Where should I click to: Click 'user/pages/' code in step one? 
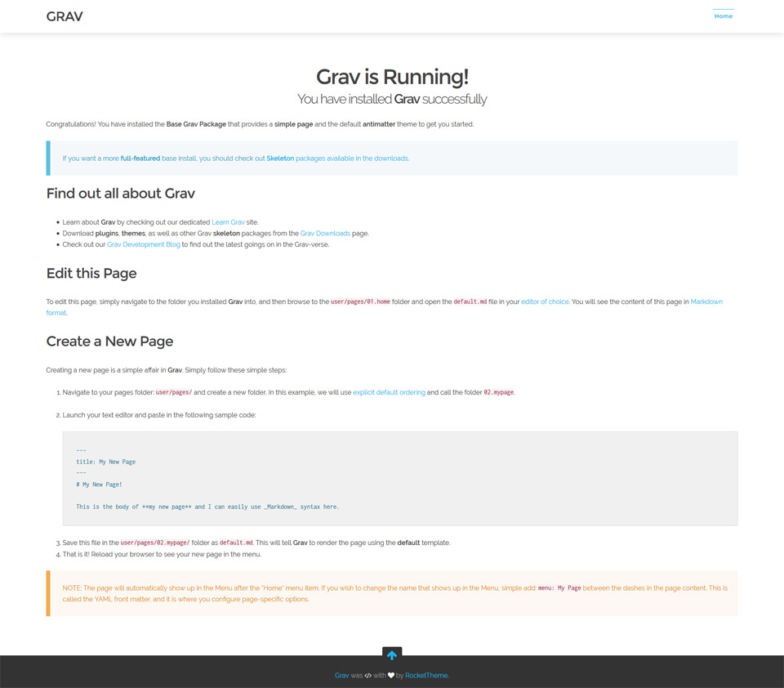173,392
